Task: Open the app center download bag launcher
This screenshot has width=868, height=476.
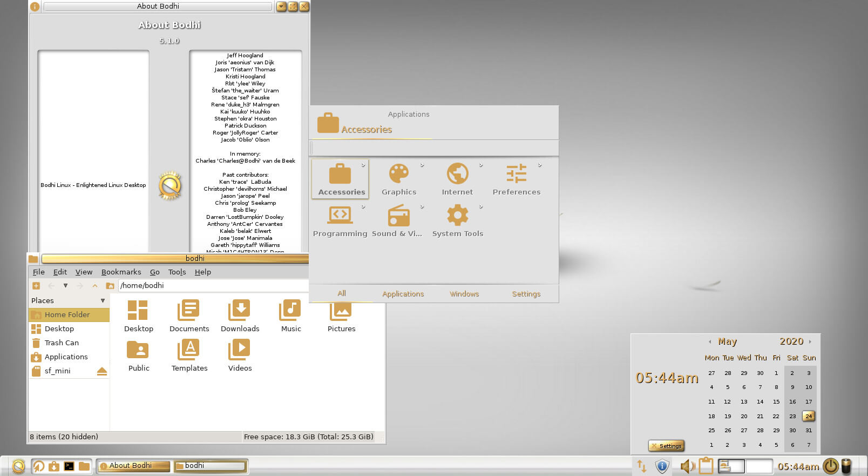Action: pyautogui.click(x=54, y=466)
